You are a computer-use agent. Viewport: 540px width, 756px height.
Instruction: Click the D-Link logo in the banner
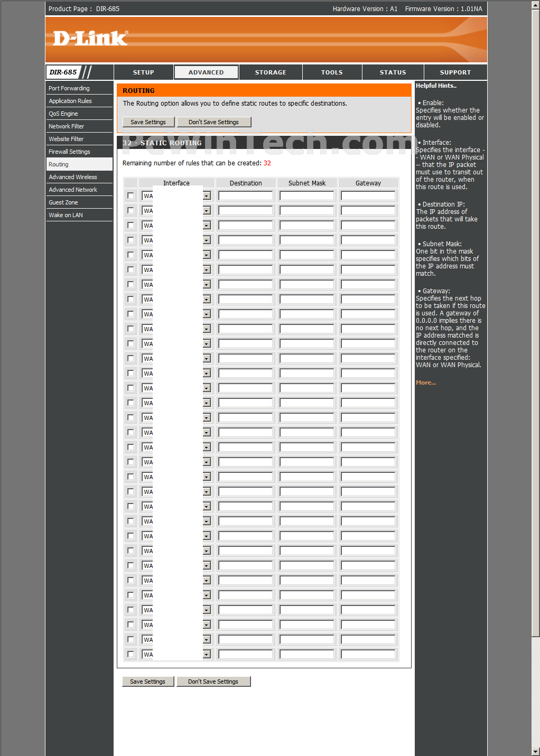click(90, 38)
